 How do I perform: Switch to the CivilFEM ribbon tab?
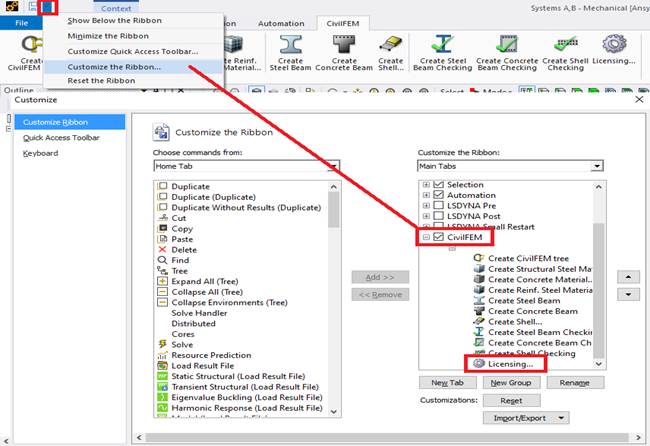coord(343,24)
